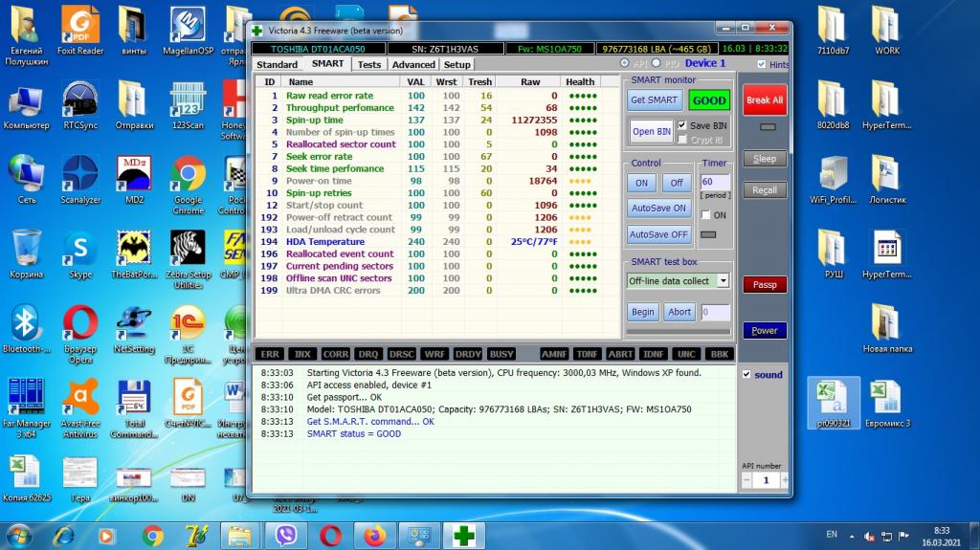The image size is (980, 550).
Task: Click Passp button
Action: [x=765, y=284]
